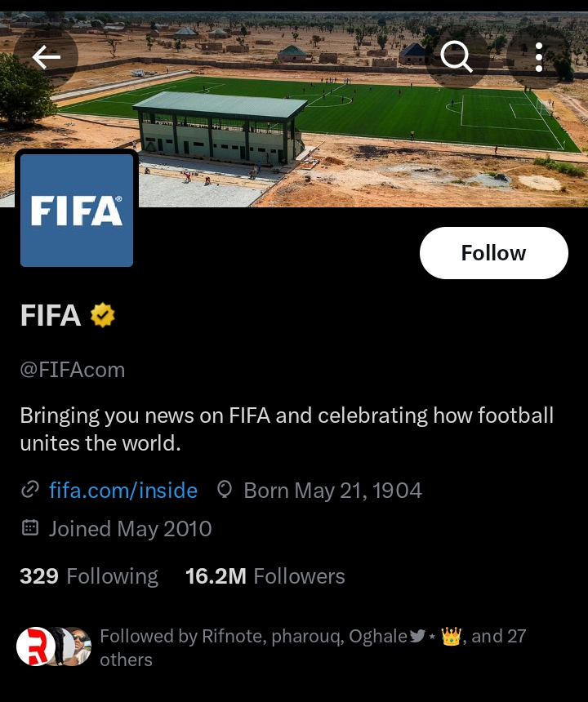Open the 16.2M Followers list

tap(265, 576)
